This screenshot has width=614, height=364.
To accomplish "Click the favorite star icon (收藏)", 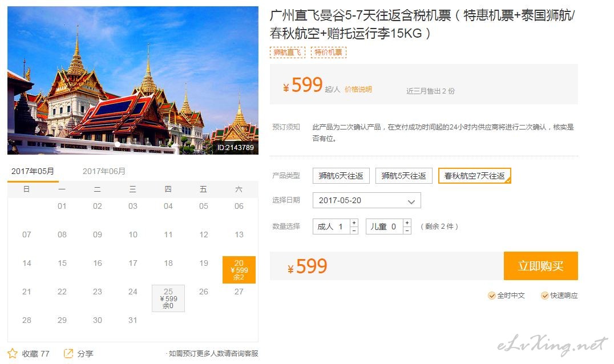I will click(13, 353).
